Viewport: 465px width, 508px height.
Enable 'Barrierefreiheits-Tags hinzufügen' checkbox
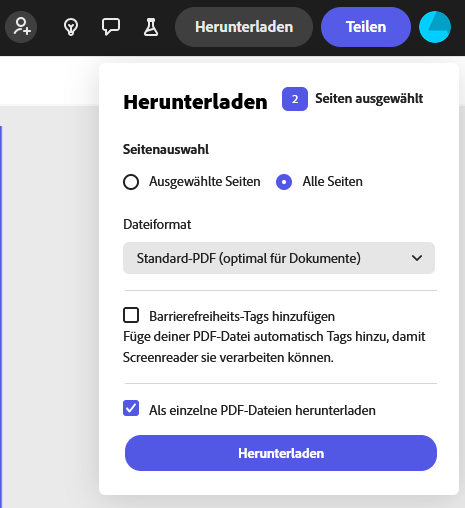click(131, 315)
